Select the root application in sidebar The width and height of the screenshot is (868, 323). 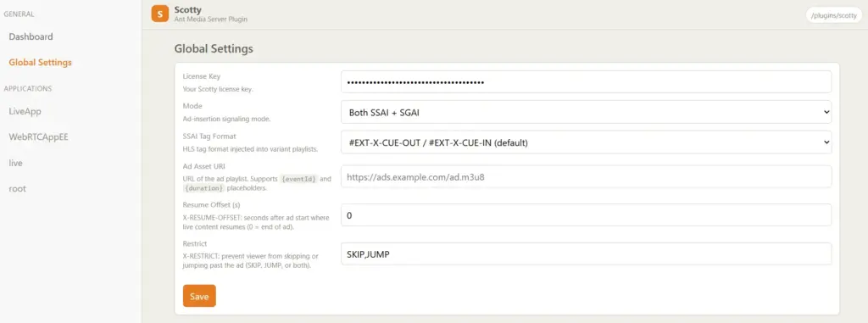[17, 189]
